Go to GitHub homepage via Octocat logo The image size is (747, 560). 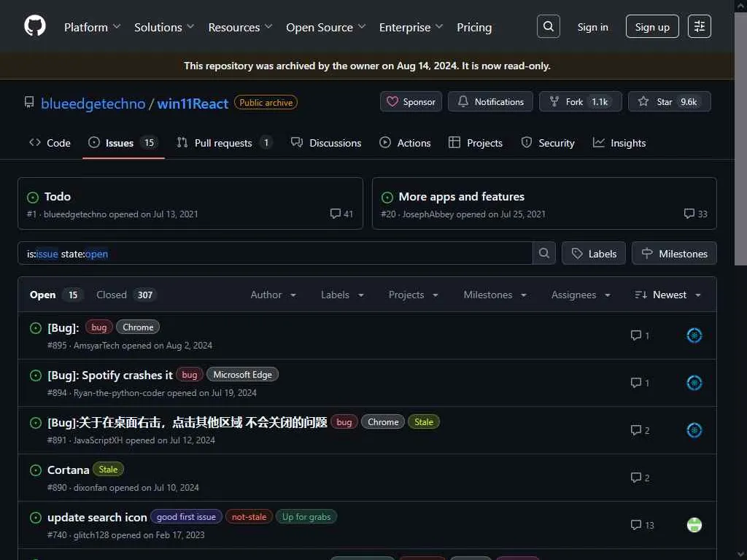[x=35, y=26]
